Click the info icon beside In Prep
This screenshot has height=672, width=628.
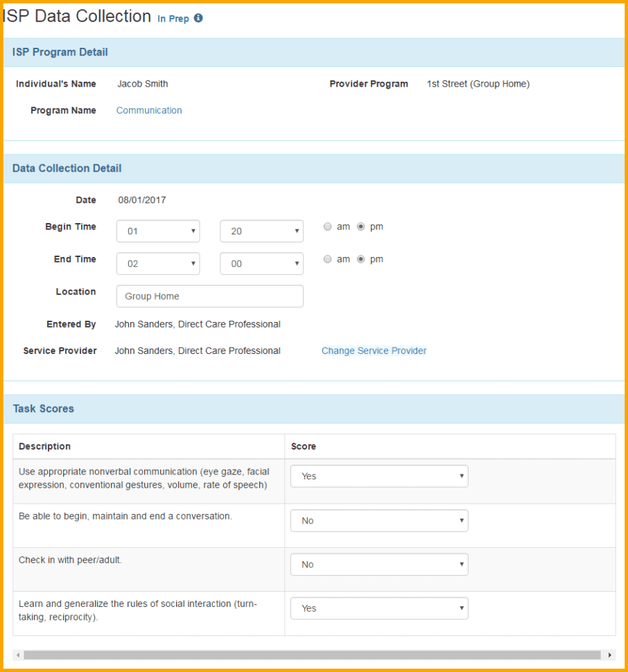coord(199,18)
